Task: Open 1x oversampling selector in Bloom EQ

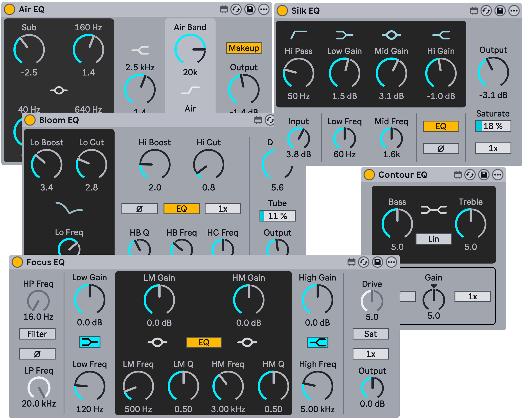Action: pos(223,209)
